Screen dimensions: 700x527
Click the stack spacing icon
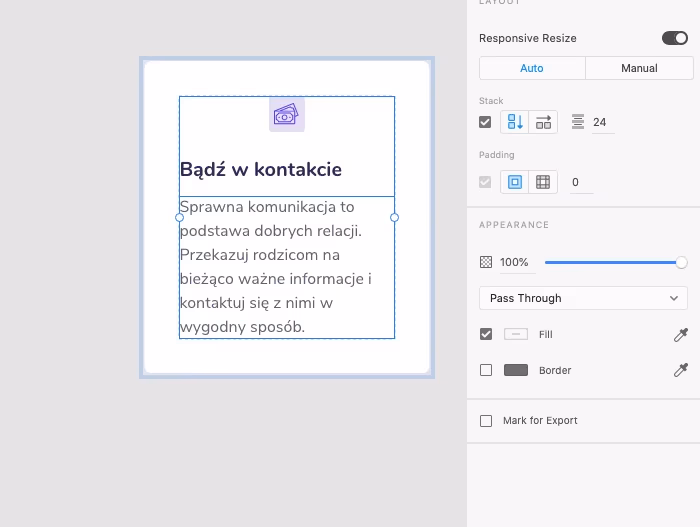pos(578,122)
